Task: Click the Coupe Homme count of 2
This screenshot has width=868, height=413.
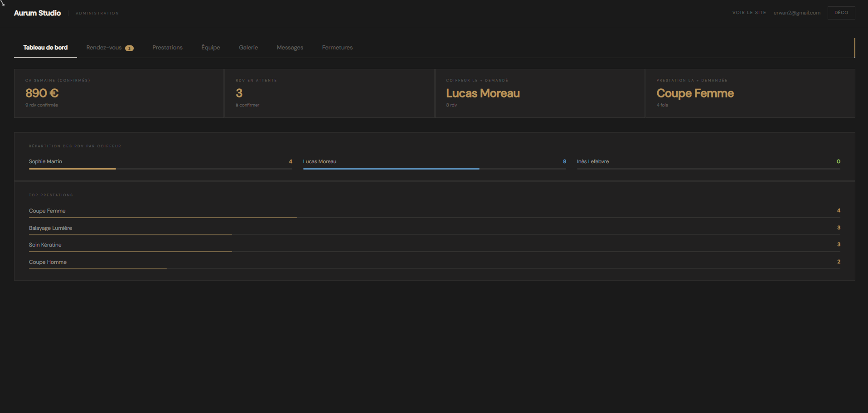Action: tap(839, 262)
